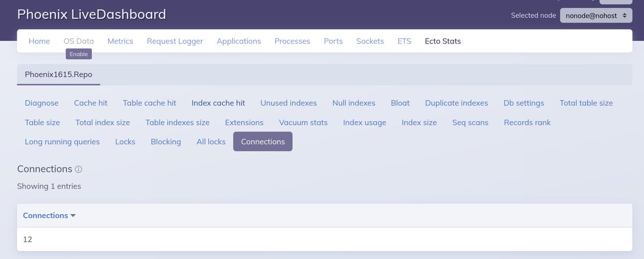View Table indexes size

[x=178, y=122]
